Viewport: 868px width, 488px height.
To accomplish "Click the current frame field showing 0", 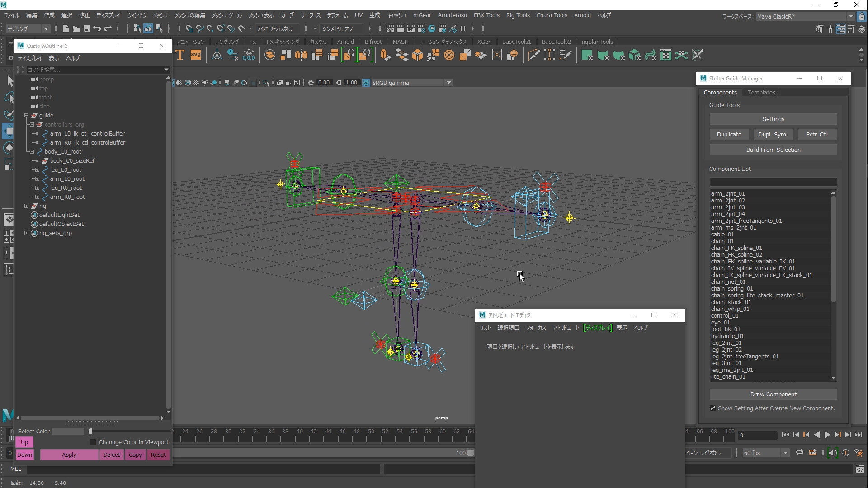I will [757, 436].
